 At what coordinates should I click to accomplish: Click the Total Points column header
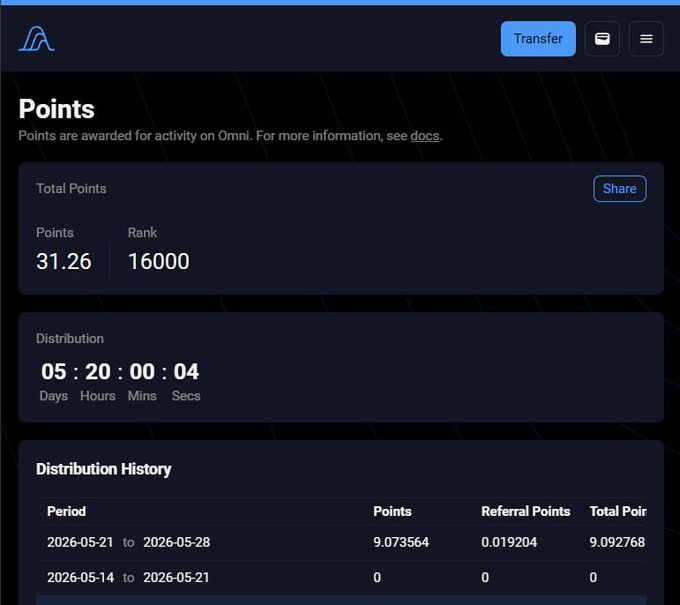pos(618,511)
